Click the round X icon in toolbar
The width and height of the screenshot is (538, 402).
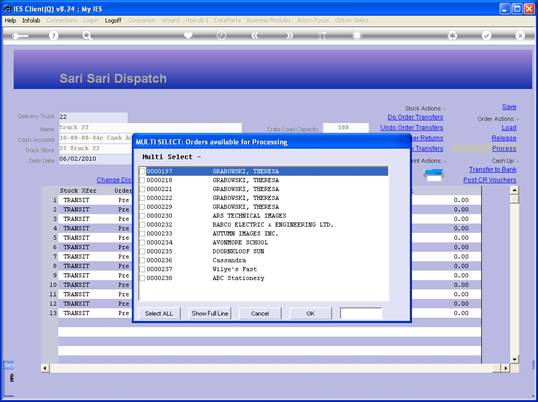click(520, 36)
